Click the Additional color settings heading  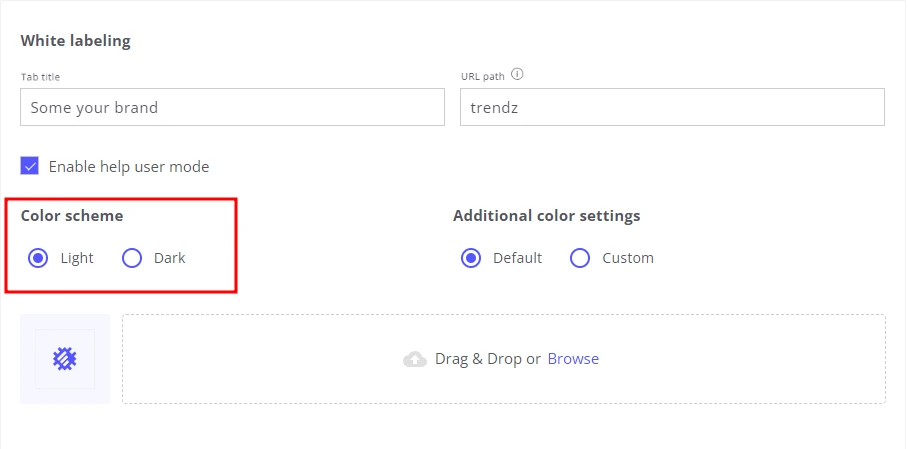(x=546, y=216)
